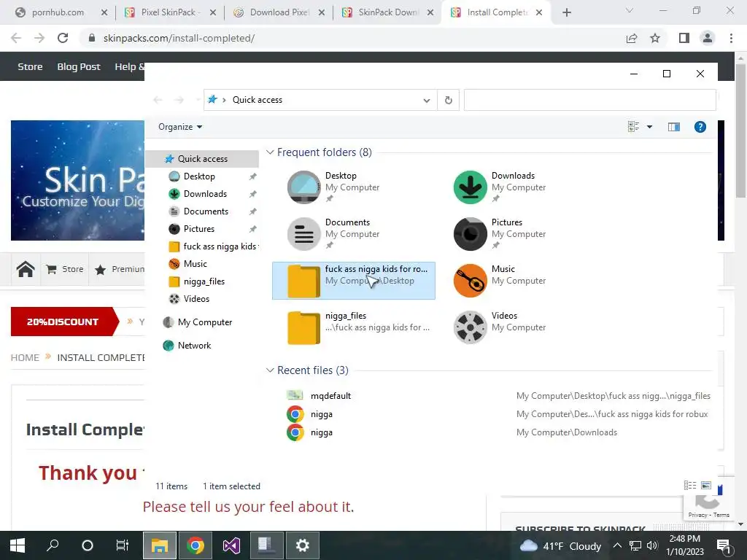Viewport: 747px width, 560px height.
Task: Collapse the Recent files section
Action: (x=270, y=370)
